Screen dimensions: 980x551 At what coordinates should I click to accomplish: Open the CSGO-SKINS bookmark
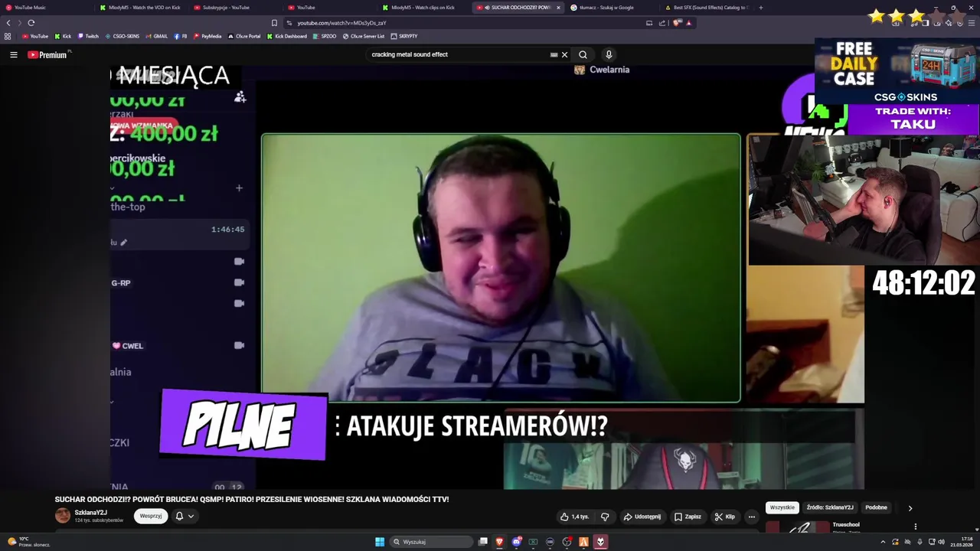pyautogui.click(x=122, y=36)
